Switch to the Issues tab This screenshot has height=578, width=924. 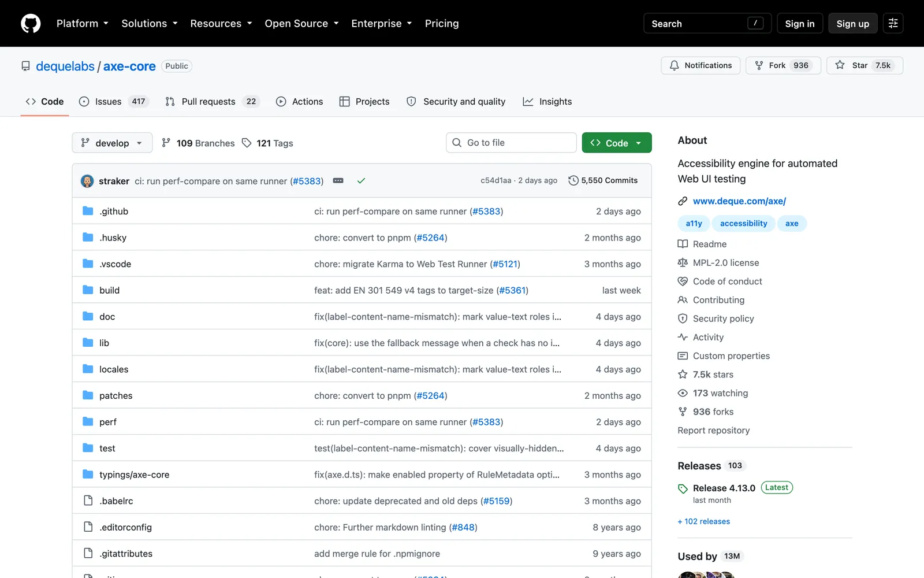point(114,102)
